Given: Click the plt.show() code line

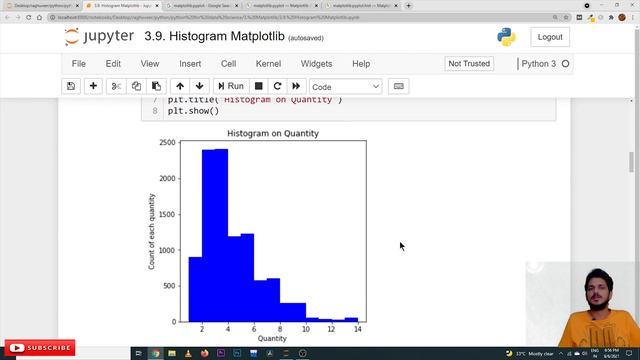Looking at the screenshot, I should [x=193, y=111].
